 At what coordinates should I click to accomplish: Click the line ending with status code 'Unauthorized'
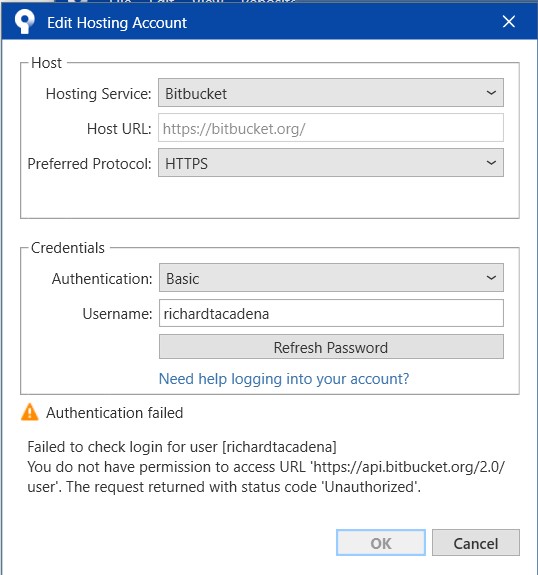[224, 487]
